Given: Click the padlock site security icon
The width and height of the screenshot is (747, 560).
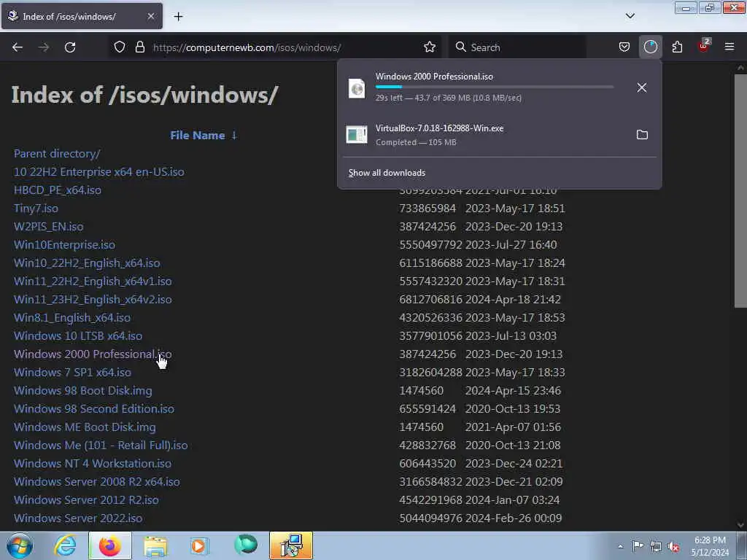Looking at the screenshot, I should pyautogui.click(x=139, y=47).
